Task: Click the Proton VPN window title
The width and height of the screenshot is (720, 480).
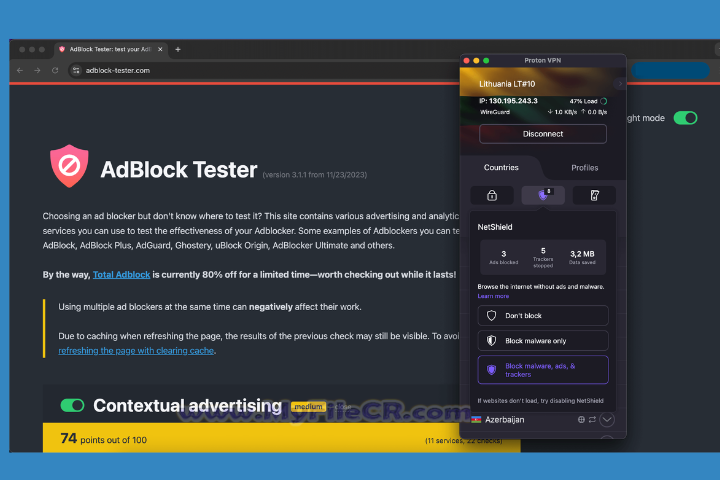Action: [542, 60]
